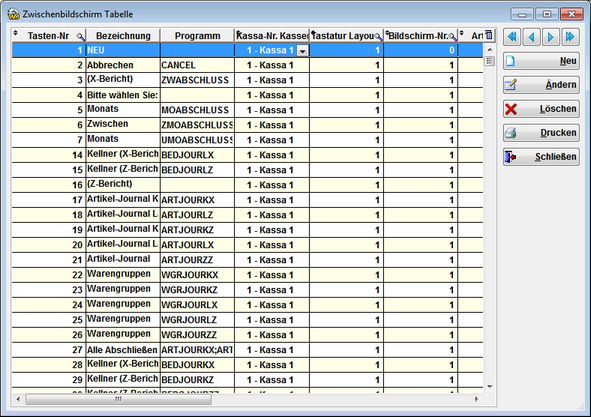Click search icon in Tastatur Layout header
This screenshot has height=417, width=591.
click(x=378, y=37)
